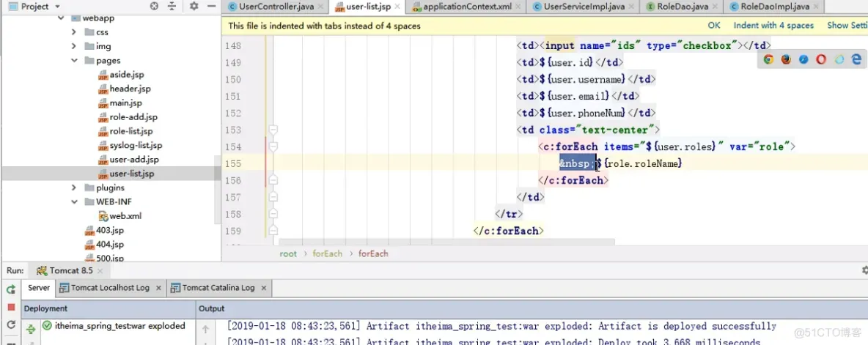Click the Deployment column header
This screenshot has height=345, width=868.
(45, 308)
